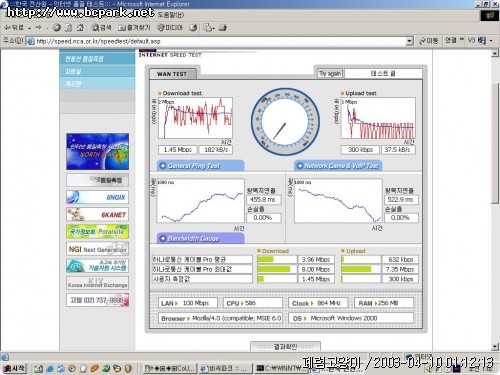
Task: Open the Mail toolbar icon
Action: point(209,28)
